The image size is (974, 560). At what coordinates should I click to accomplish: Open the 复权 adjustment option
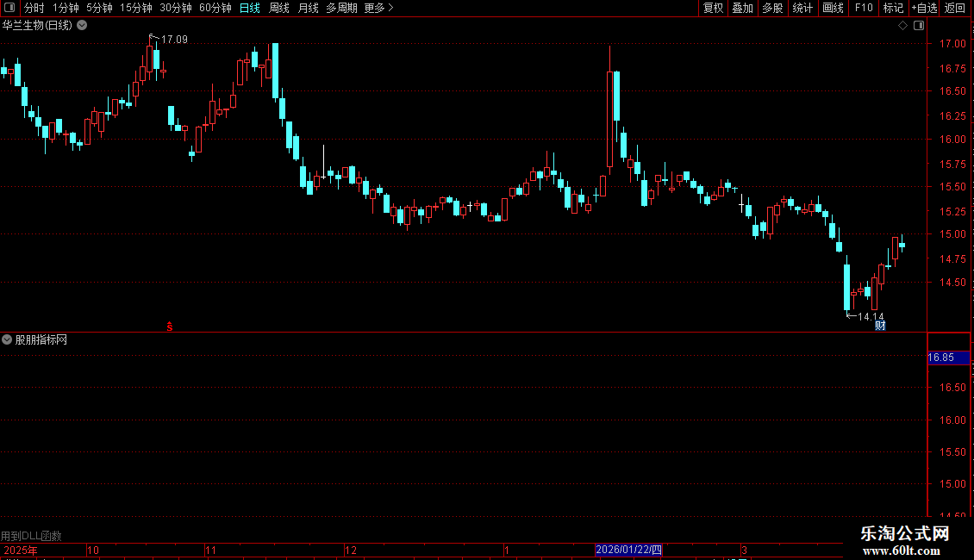click(x=713, y=8)
